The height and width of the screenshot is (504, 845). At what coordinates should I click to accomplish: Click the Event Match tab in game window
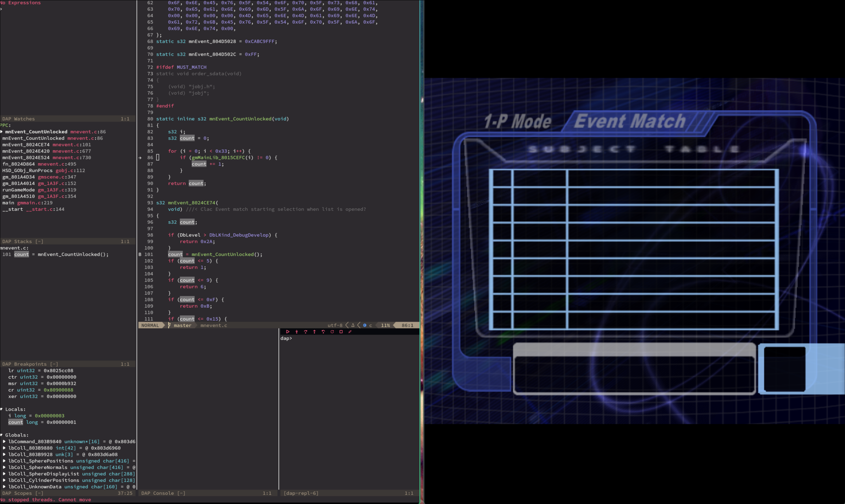coord(630,122)
